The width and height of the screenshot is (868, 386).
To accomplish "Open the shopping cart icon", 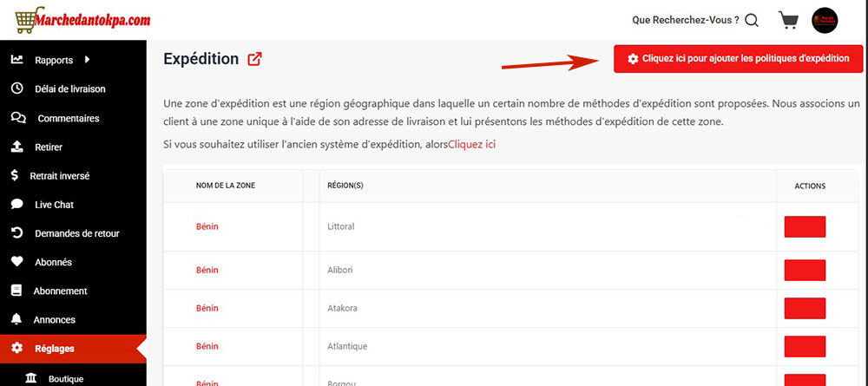I will coord(788,20).
